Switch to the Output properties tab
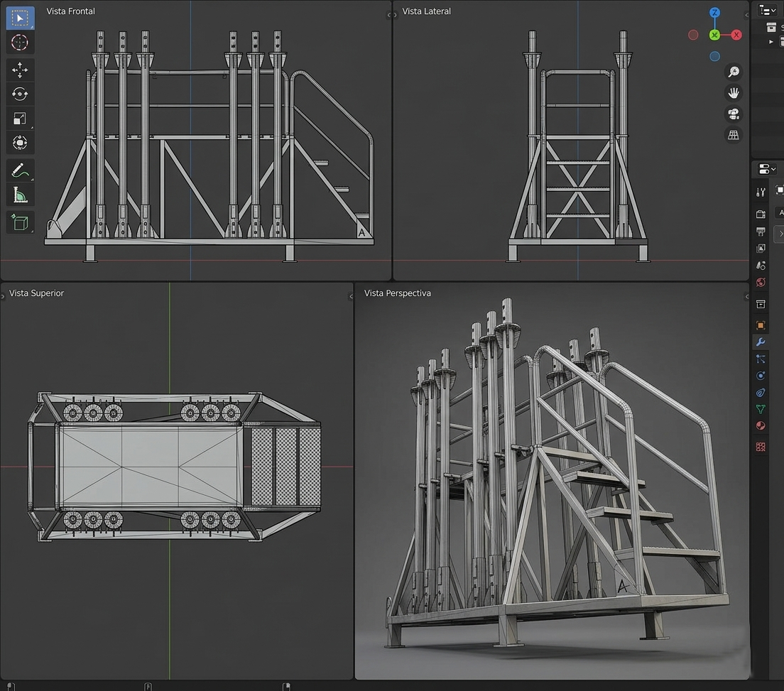This screenshot has height=691, width=784. pyautogui.click(x=761, y=232)
